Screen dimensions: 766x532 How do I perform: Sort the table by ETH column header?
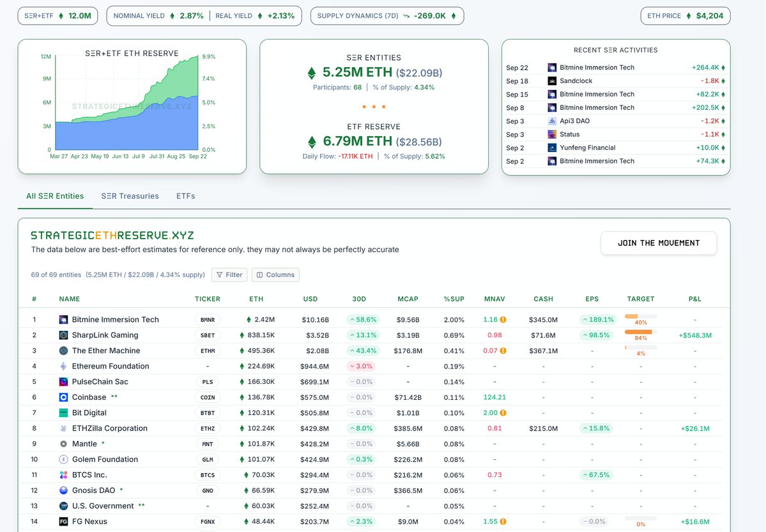pos(256,299)
